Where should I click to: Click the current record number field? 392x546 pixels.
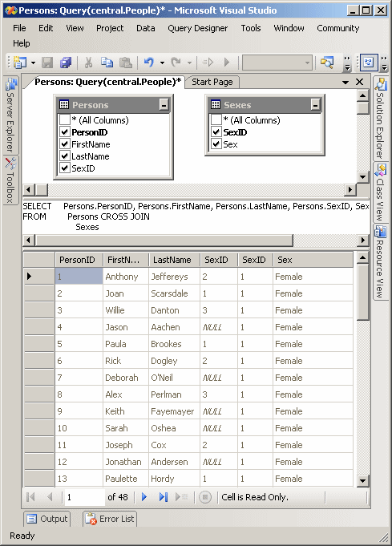pyautogui.click(x=85, y=497)
